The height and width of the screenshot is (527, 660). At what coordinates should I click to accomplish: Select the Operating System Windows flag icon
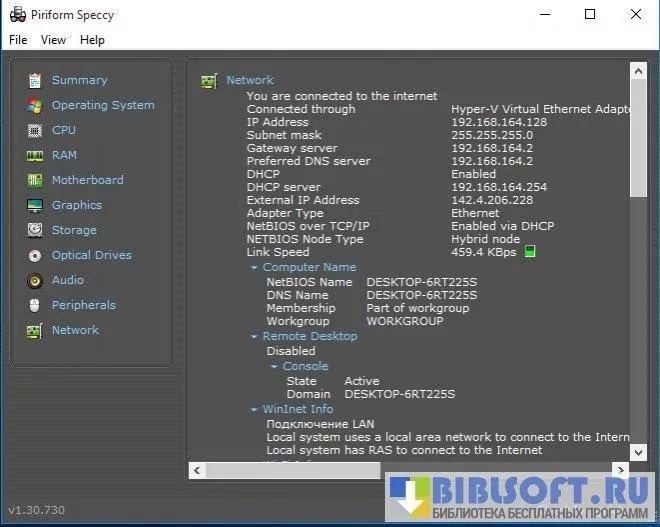[35, 105]
